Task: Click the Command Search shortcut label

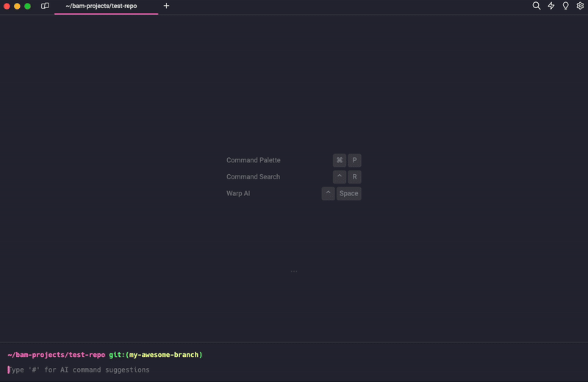Action: [253, 176]
